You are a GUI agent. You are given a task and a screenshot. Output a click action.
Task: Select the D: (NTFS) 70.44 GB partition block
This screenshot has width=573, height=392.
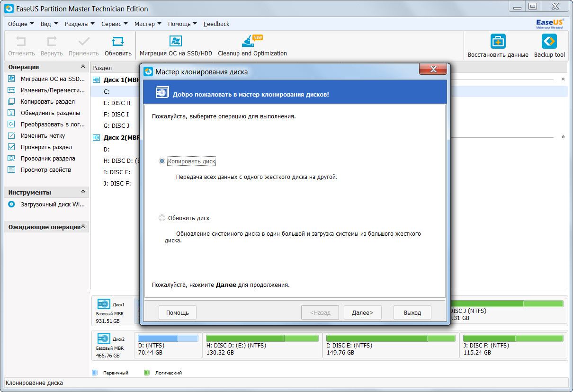tap(168, 345)
